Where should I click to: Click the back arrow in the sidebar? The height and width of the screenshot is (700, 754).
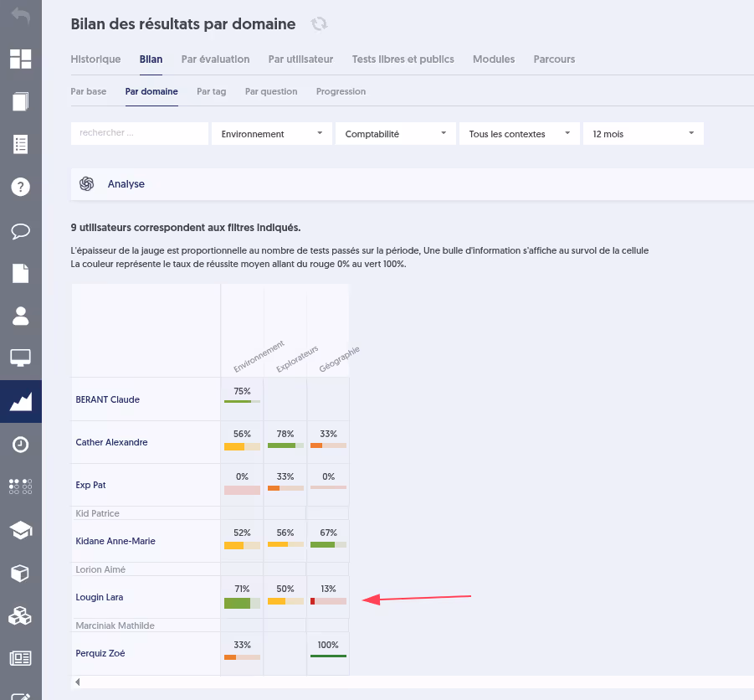21,16
